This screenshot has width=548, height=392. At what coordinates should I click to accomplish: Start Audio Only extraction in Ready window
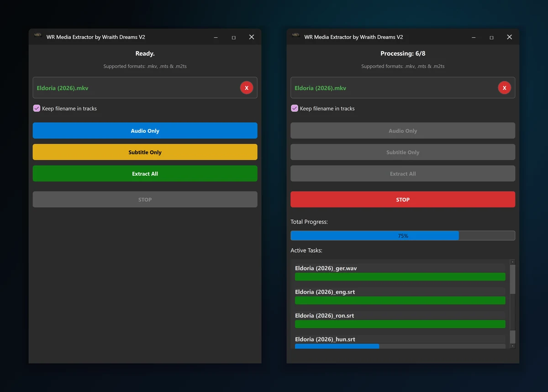(x=145, y=131)
